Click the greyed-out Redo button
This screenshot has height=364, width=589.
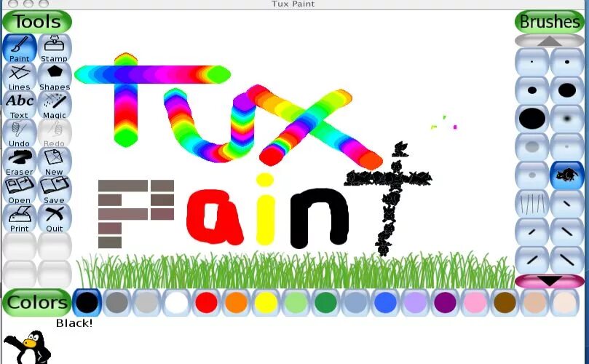[x=55, y=133]
